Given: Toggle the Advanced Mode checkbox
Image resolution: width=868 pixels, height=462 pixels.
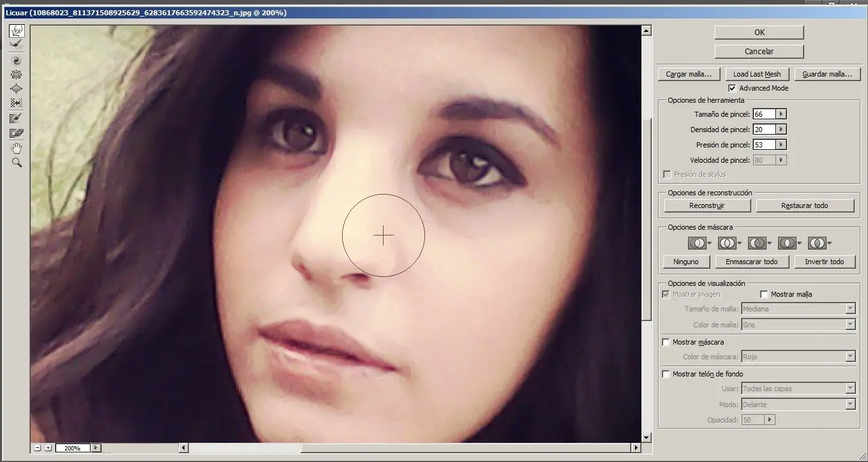Looking at the screenshot, I should (x=733, y=88).
